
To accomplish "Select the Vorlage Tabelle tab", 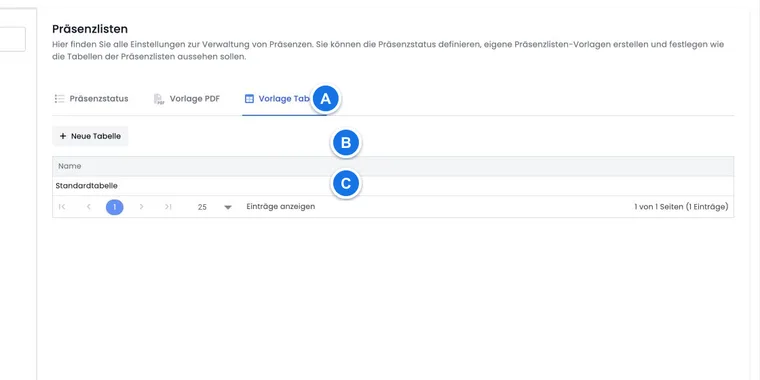I will [284, 99].
